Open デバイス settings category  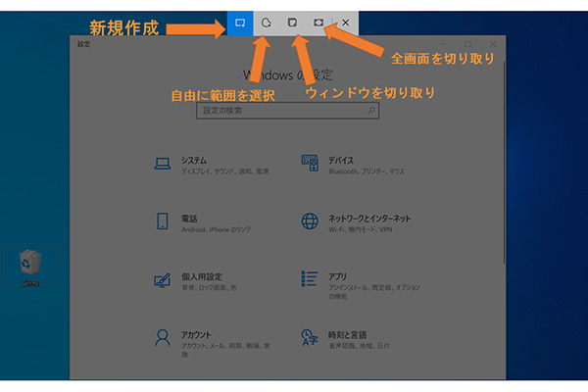(x=355, y=166)
